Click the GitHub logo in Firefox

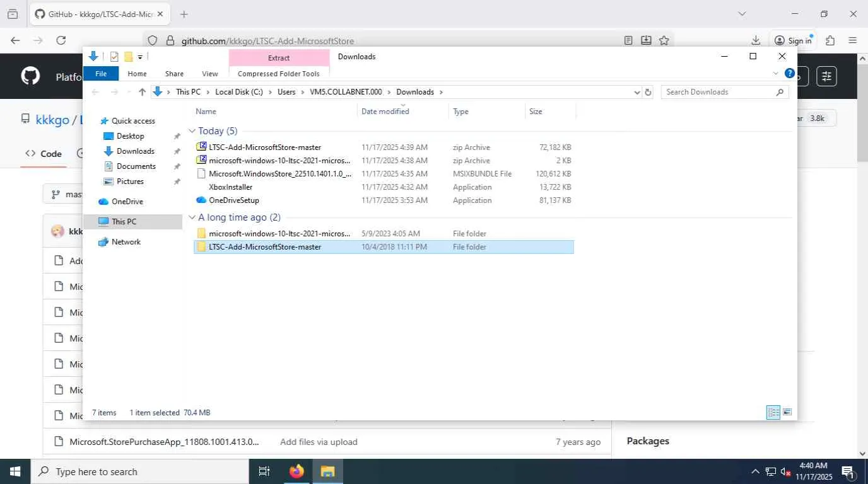tap(30, 76)
